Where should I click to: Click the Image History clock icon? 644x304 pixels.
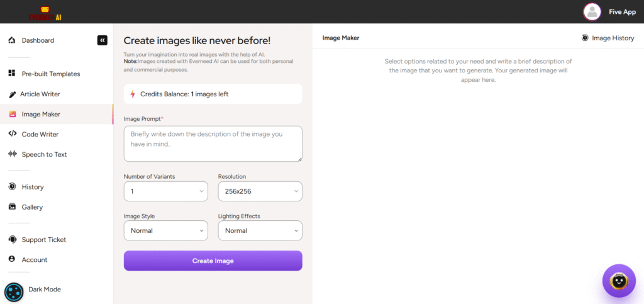click(585, 38)
